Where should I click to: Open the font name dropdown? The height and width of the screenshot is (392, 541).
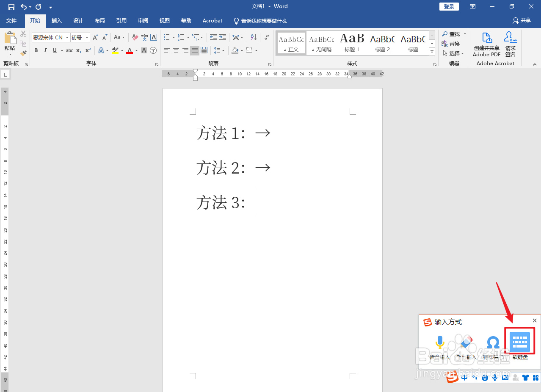[66, 37]
